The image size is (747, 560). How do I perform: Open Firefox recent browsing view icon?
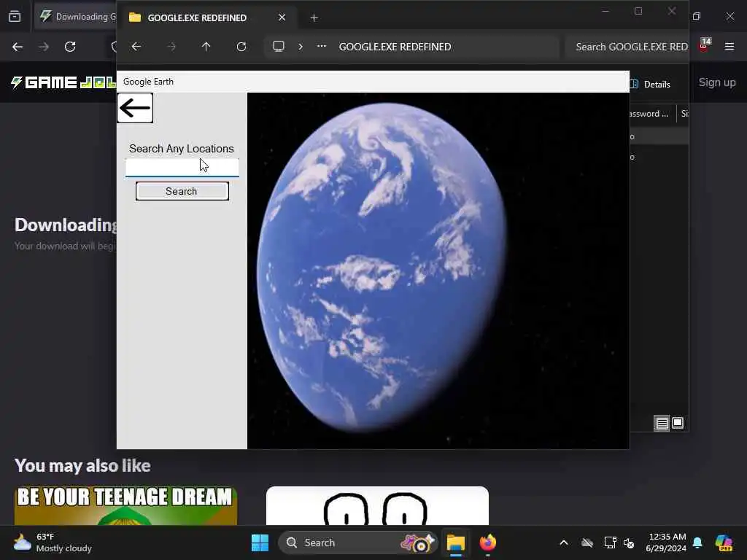(x=15, y=17)
